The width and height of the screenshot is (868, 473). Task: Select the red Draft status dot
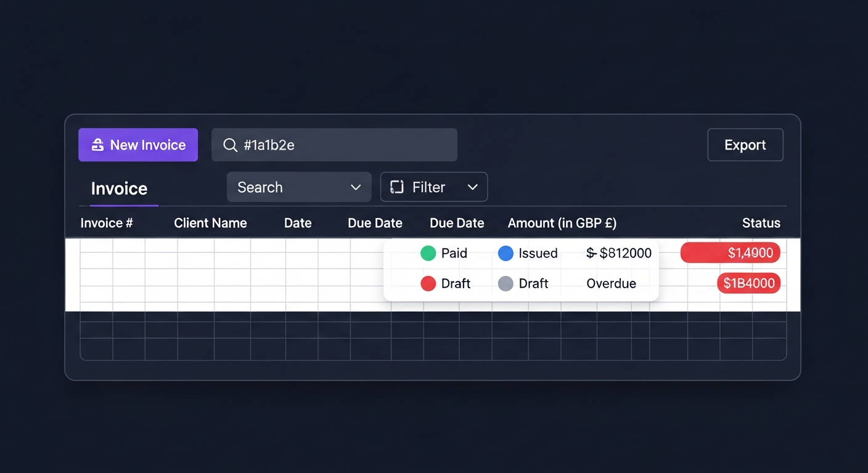coord(428,283)
